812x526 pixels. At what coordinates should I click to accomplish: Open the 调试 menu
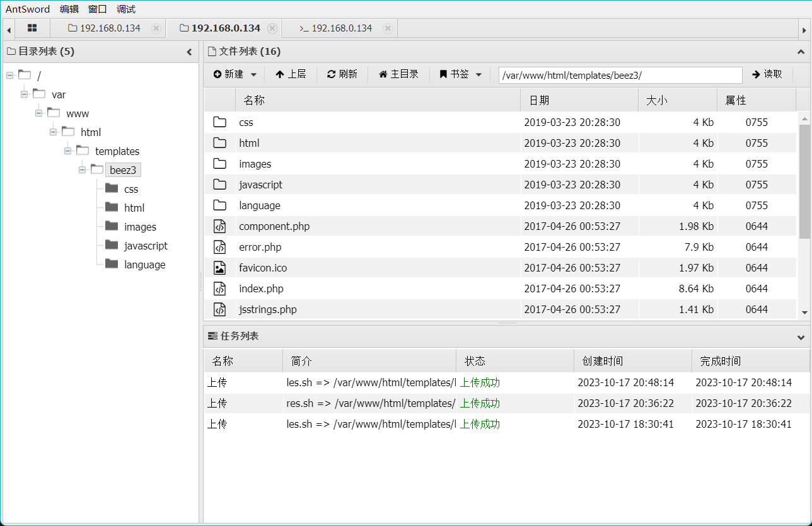point(126,9)
